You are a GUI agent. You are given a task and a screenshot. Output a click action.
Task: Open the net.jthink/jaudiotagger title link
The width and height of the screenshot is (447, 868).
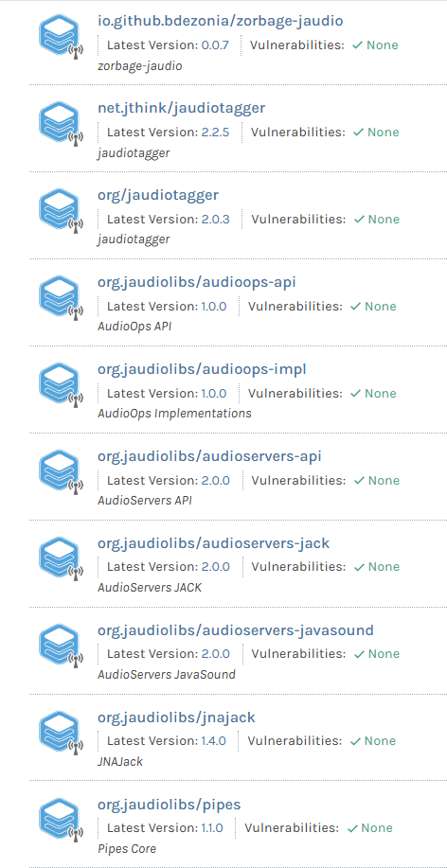pos(181,108)
